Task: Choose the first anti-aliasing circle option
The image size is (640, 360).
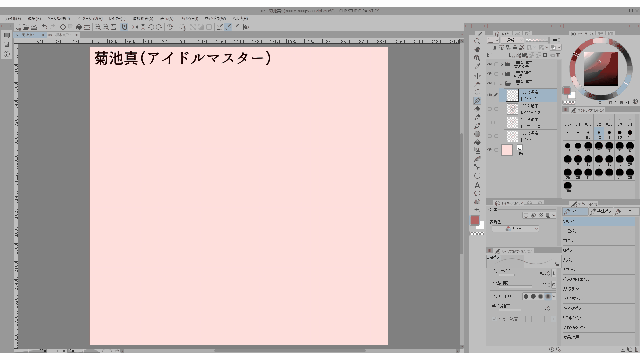Action: (x=526, y=296)
